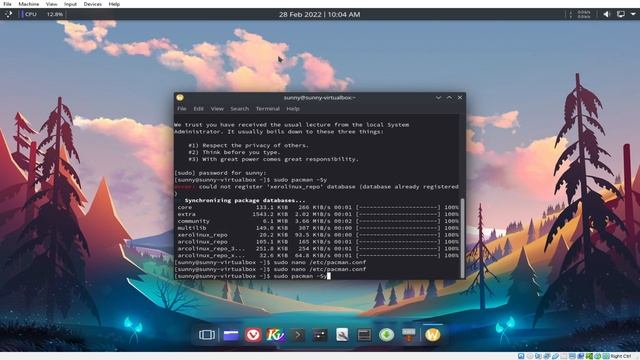
Task: Click the 'core' repository row in terminal
Action: point(318,207)
